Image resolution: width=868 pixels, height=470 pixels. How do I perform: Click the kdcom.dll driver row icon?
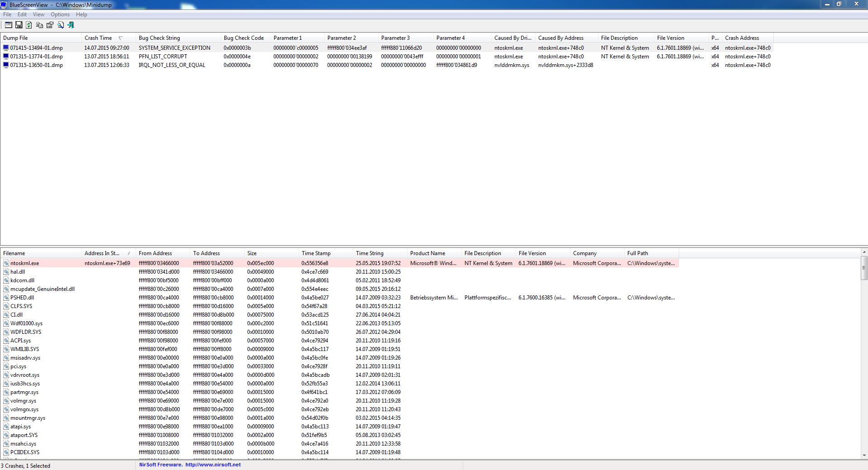[x=6, y=280]
